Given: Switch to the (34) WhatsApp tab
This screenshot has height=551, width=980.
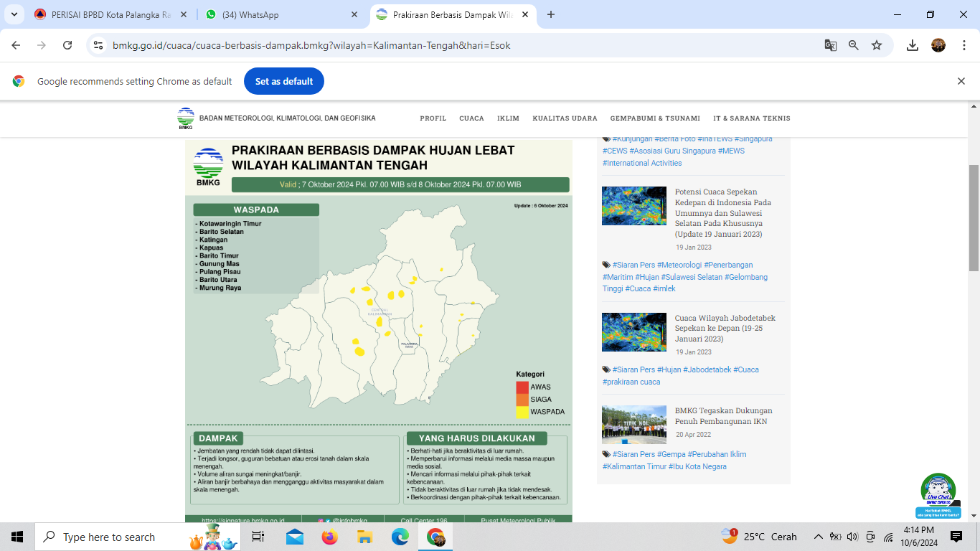Looking at the screenshot, I should tap(281, 14).
